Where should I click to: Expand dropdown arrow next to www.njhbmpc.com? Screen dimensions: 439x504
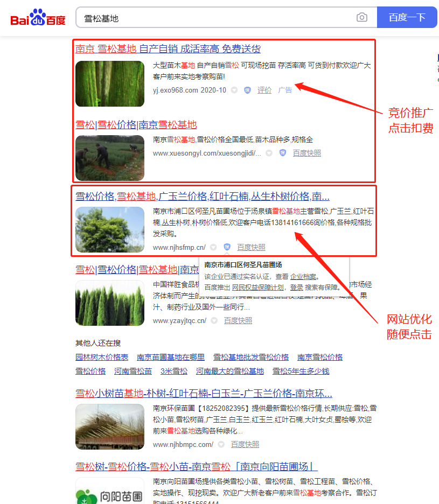tap(221, 445)
